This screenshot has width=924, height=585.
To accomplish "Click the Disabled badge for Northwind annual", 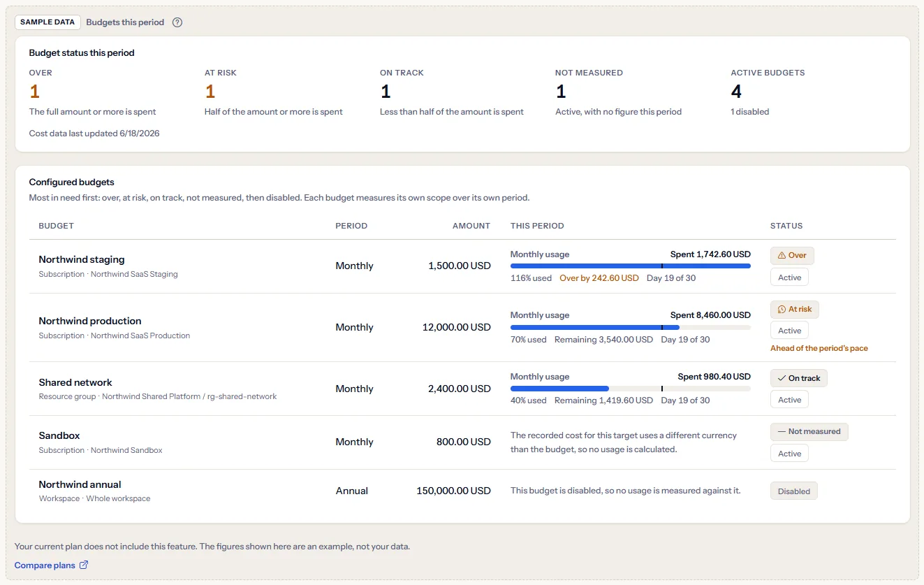I will tap(794, 491).
